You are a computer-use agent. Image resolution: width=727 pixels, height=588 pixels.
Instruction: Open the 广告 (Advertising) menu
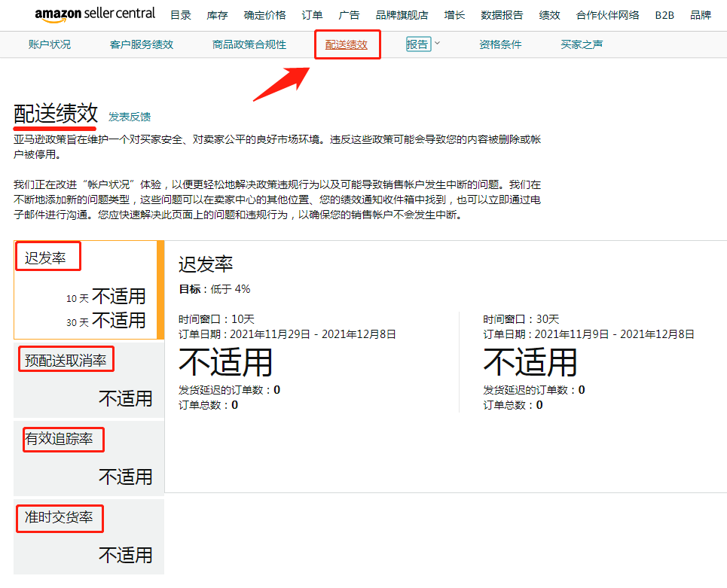349,14
